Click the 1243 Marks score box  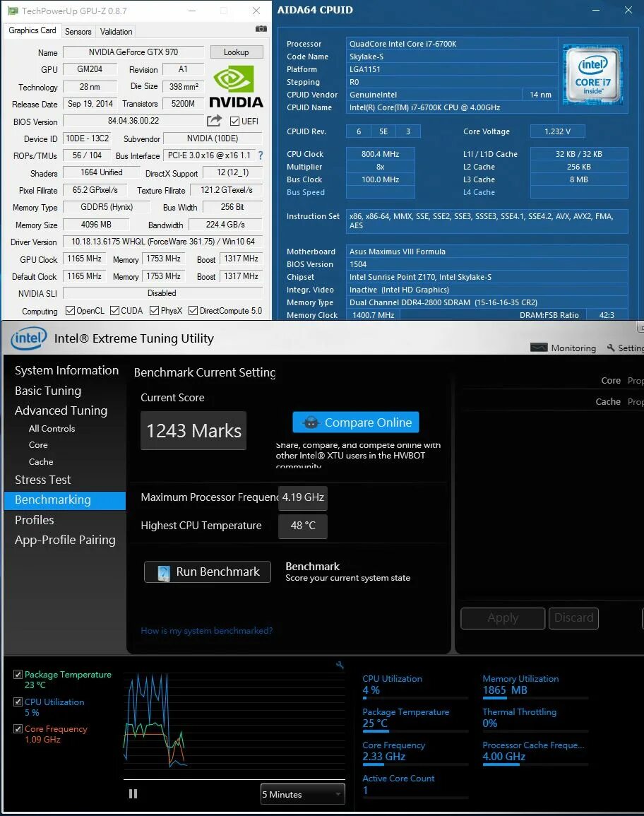click(193, 431)
